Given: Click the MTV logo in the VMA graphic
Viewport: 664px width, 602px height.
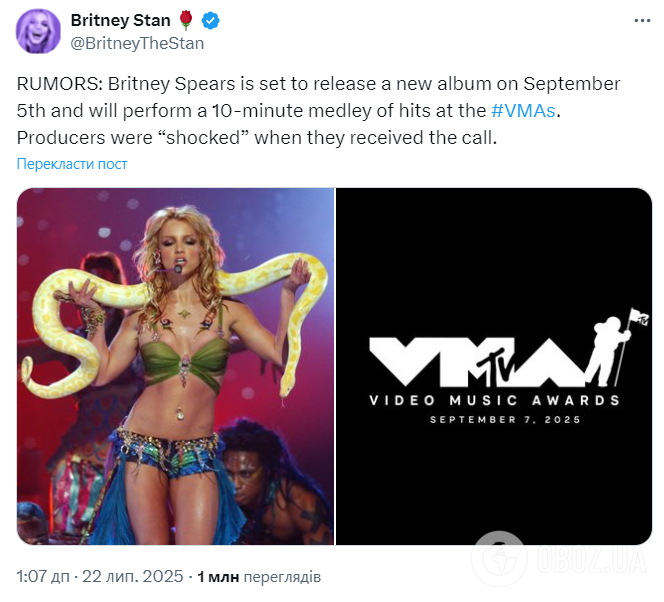Looking at the screenshot, I should (x=495, y=363).
